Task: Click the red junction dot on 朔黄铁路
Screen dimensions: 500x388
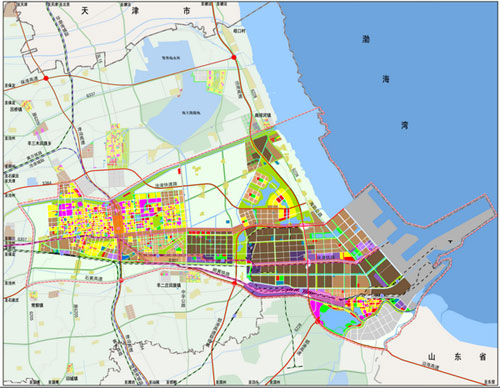Action: [235, 283]
